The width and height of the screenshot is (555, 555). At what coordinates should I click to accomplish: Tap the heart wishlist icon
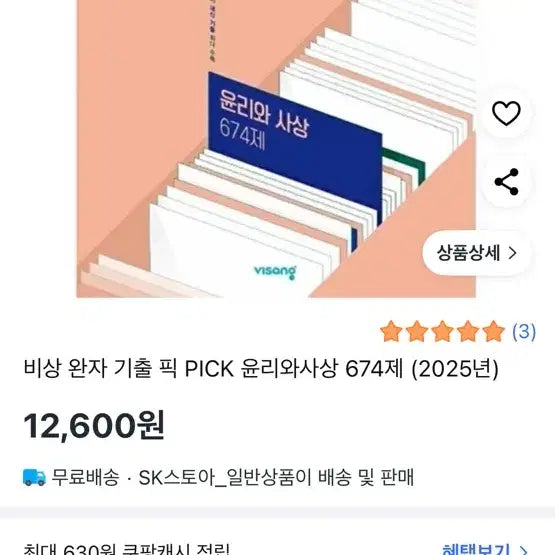(506, 113)
